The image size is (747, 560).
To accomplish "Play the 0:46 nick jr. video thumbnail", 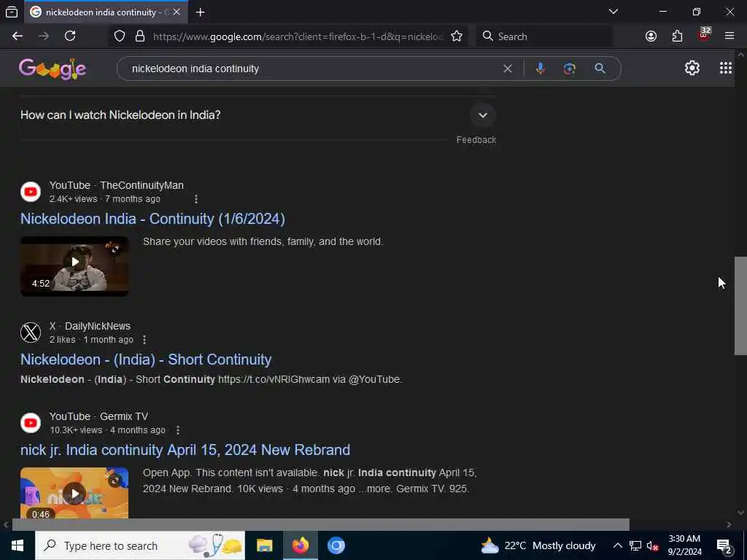I will [74, 493].
